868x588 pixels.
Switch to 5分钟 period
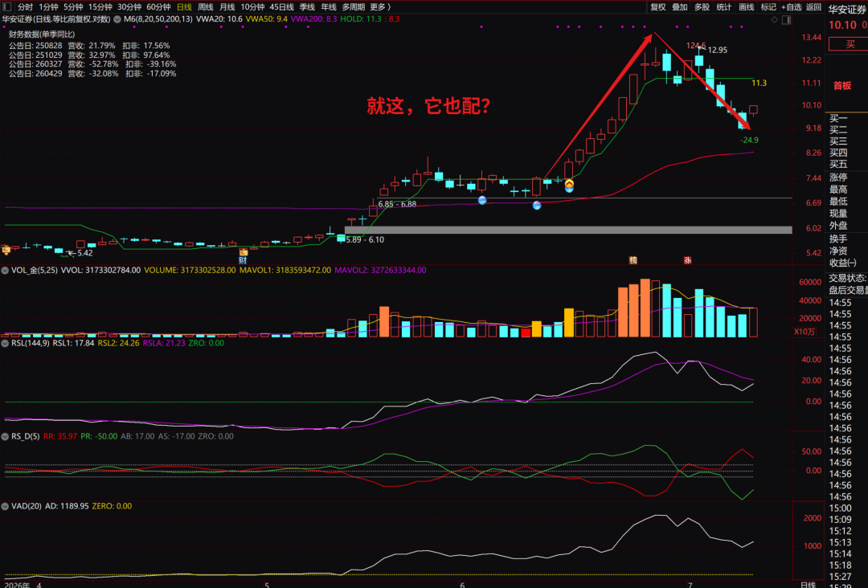(73, 7)
